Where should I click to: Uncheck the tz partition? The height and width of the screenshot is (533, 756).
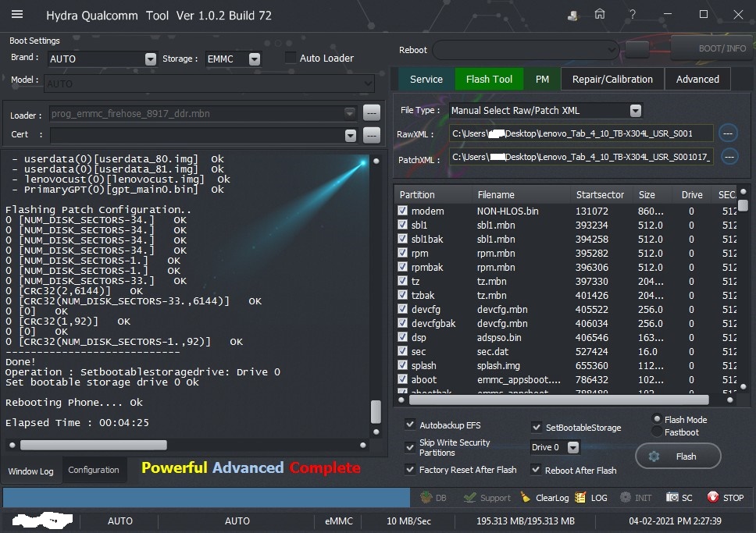(402, 280)
